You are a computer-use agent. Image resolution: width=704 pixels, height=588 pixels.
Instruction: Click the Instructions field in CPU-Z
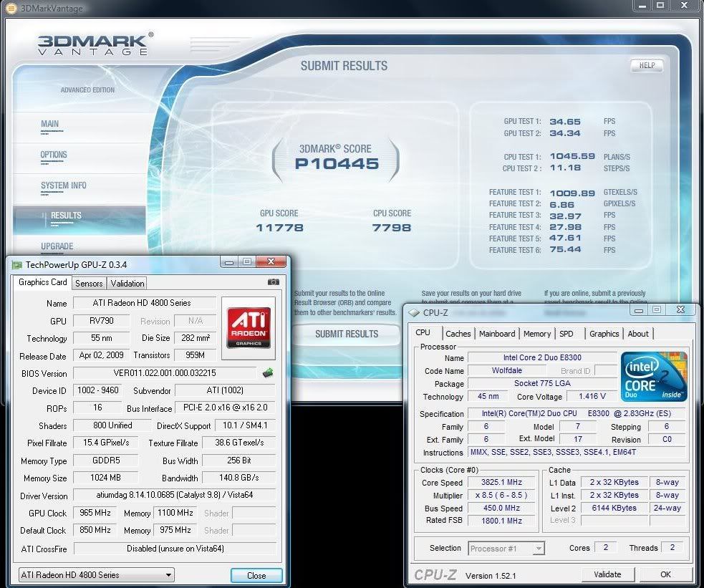click(x=577, y=452)
